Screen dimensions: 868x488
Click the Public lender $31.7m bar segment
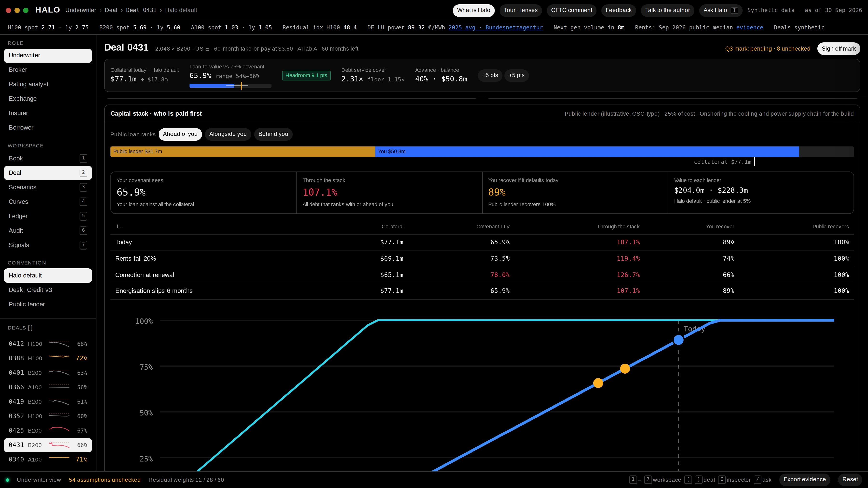coord(243,152)
